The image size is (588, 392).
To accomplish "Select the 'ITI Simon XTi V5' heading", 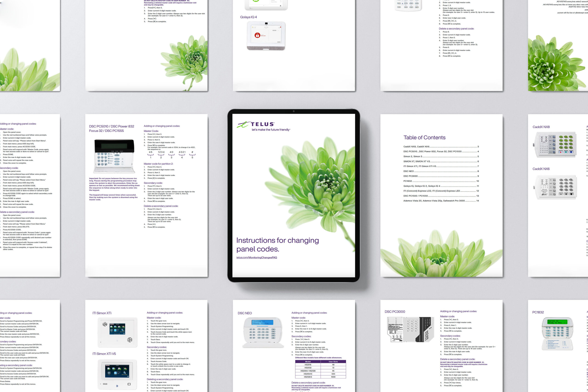I will 104,354.
